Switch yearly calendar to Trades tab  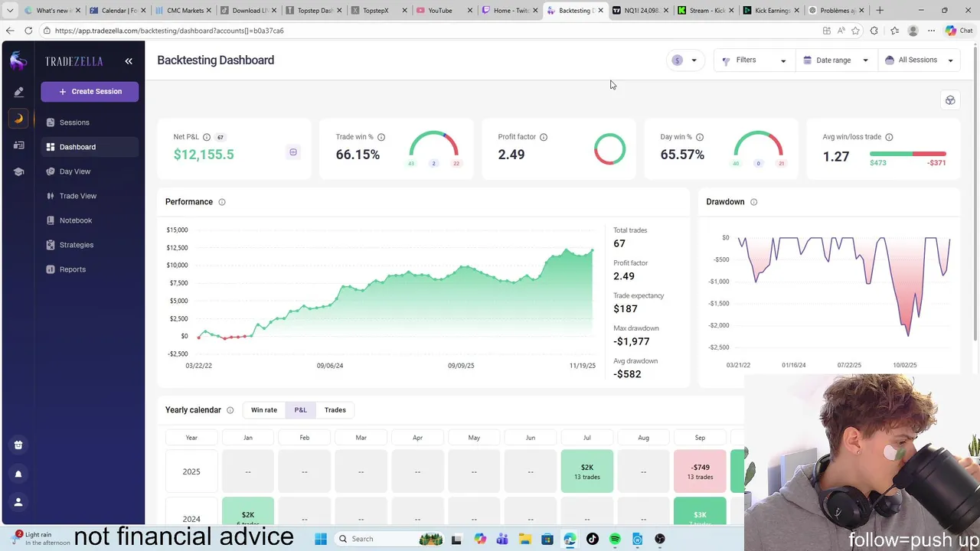pos(335,410)
